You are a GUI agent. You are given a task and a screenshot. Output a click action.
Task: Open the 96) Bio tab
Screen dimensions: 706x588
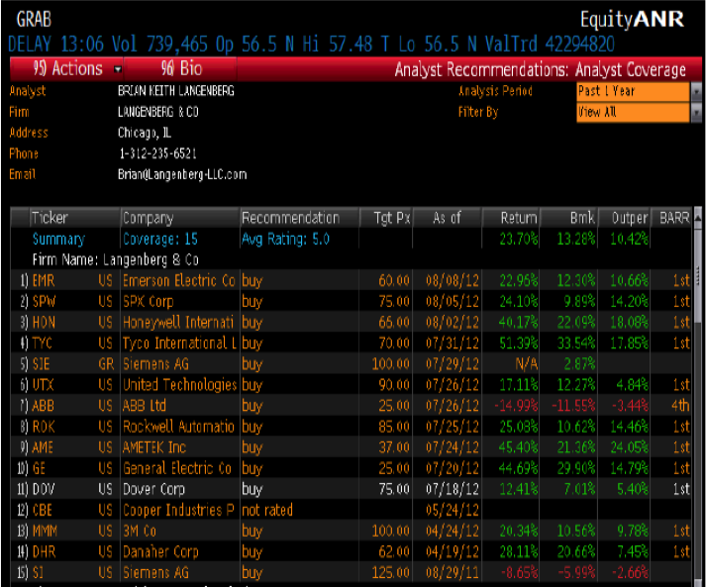[180, 69]
